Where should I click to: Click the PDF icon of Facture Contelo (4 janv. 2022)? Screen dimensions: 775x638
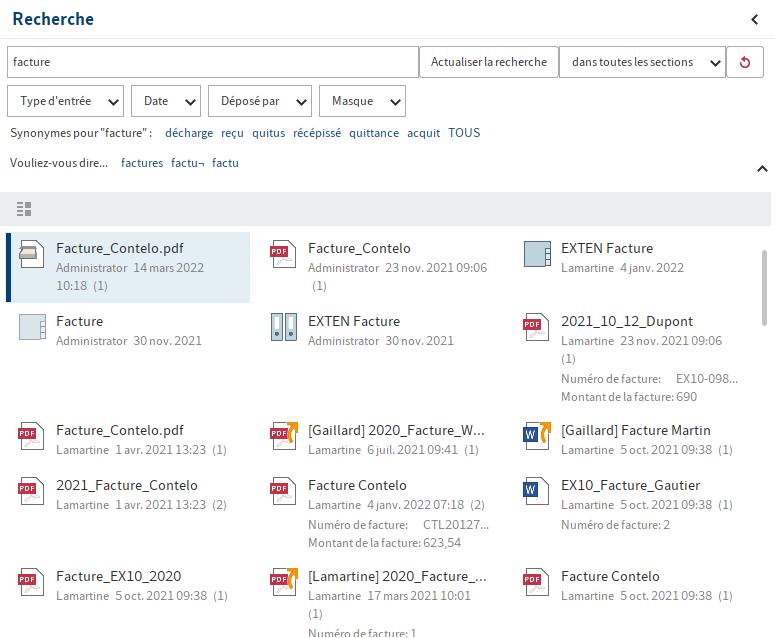point(283,491)
